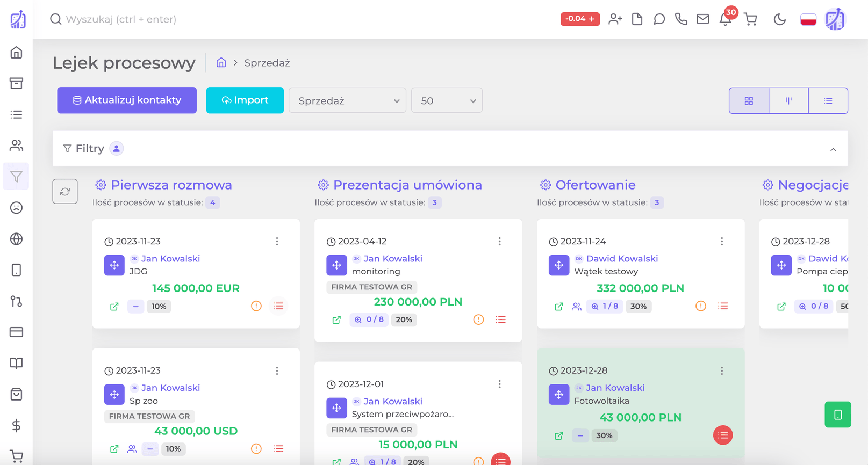Open the open book sidebar icon
This screenshot has width=868, height=465.
(16, 364)
